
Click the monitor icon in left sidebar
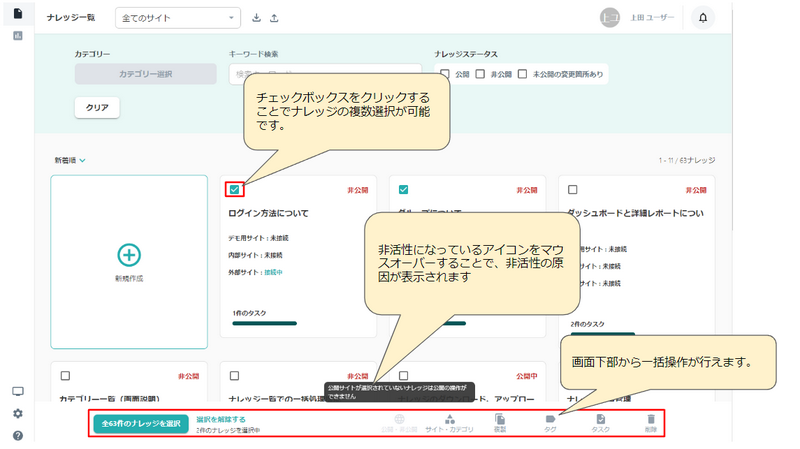tap(18, 391)
